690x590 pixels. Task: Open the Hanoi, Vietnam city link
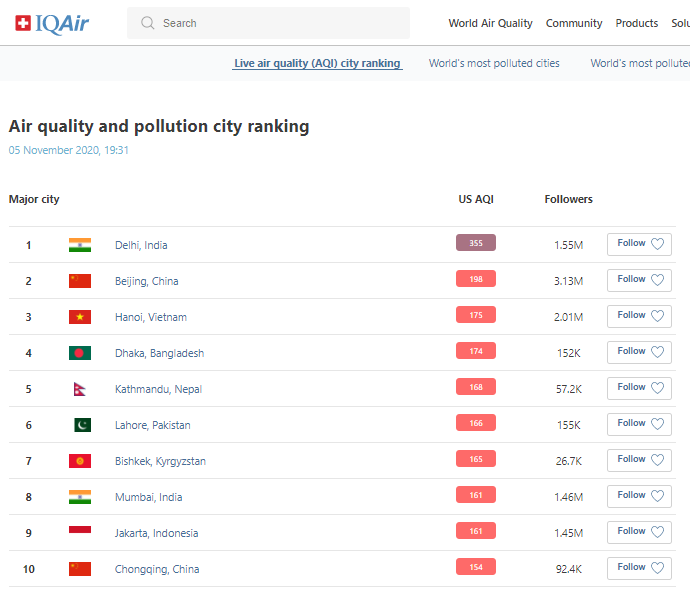(151, 317)
